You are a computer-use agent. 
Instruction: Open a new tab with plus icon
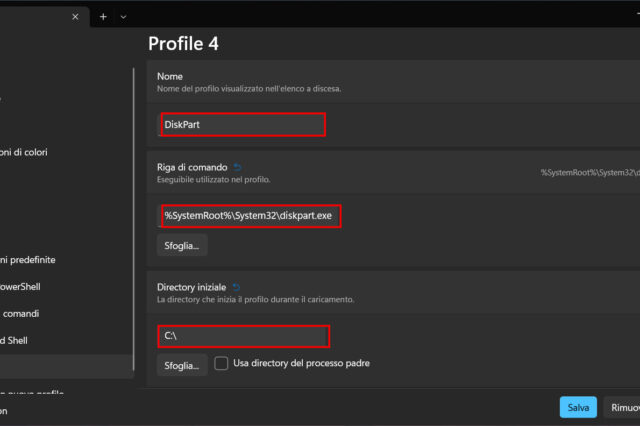[103, 17]
